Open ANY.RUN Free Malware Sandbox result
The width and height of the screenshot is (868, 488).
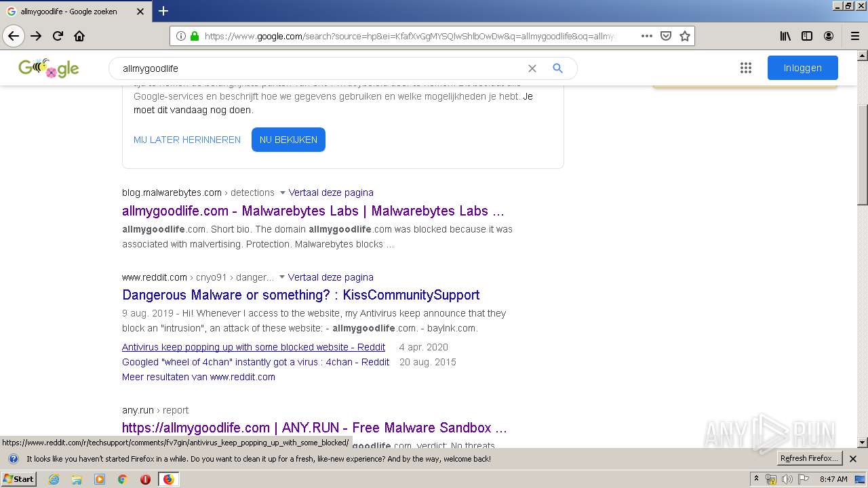tap(315, 428)
